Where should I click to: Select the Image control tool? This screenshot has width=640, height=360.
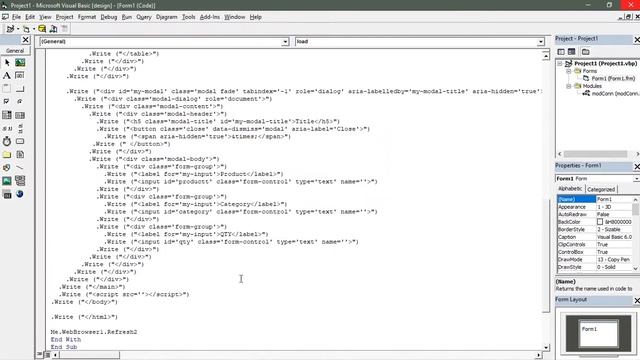pos(7,180)
